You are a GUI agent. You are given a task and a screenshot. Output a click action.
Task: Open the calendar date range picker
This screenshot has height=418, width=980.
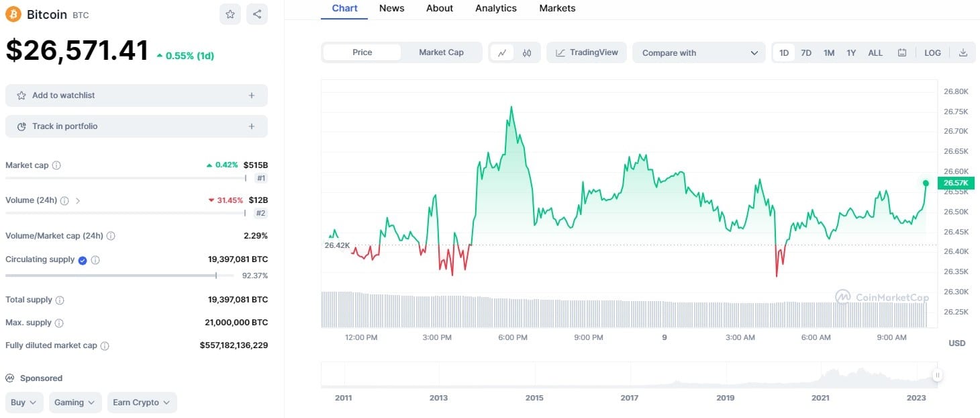click(x=902, y=52)
